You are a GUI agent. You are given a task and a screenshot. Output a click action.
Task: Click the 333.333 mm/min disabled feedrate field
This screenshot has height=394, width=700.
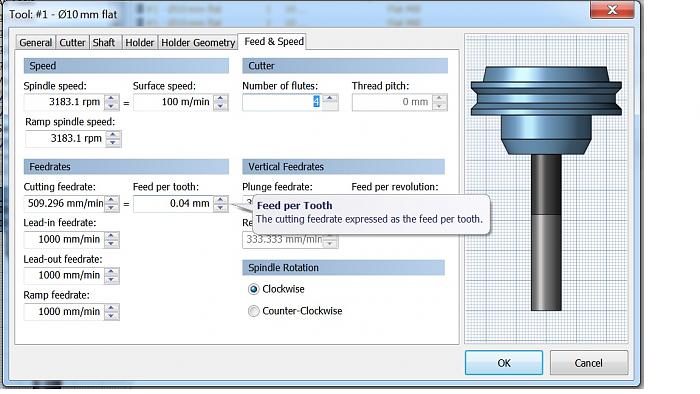(x=283, y=240)
